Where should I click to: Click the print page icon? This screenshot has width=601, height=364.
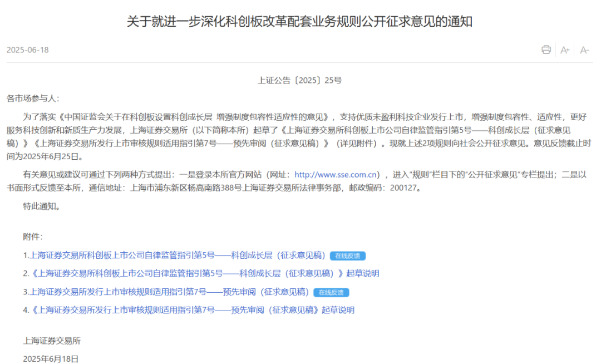pos(546,50)
